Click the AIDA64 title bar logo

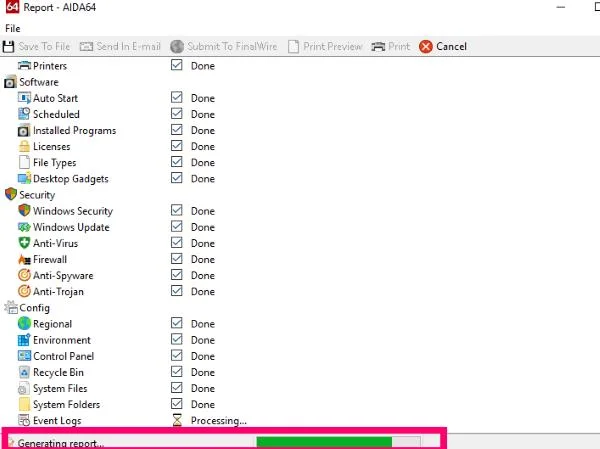coord(12,7)
